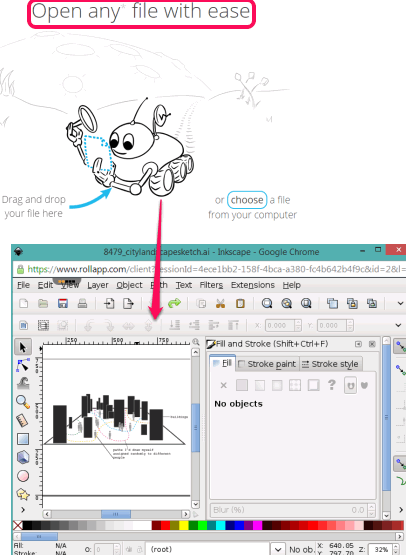Toggle the even-odd fill rule button
Viewport: 406px width, 555px height.
350,385
